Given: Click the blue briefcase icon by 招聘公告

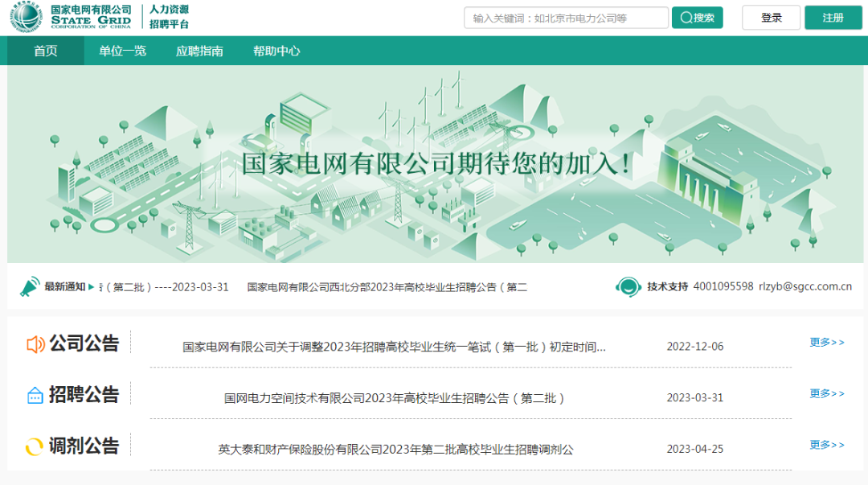Looking at the screenshot, I should tap(35, 395).
